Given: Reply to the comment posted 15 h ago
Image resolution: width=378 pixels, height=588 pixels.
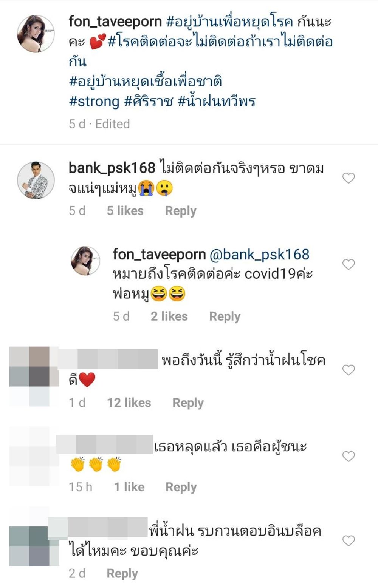Looking at the screenshot, I should click(181, 487).
